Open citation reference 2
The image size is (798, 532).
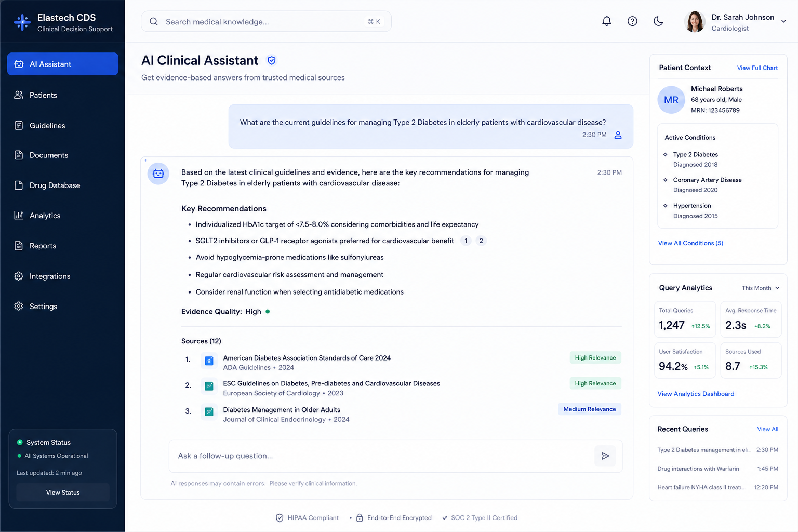481,241
